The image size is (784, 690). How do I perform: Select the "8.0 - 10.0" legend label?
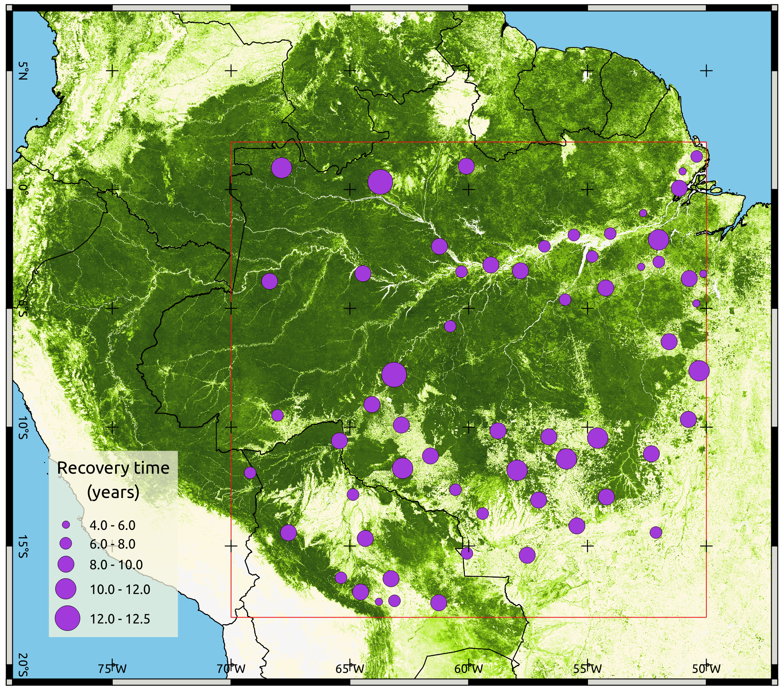116,565
